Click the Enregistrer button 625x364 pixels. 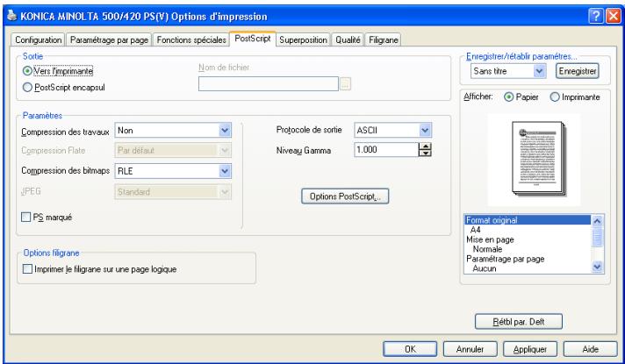coord(578,71)
